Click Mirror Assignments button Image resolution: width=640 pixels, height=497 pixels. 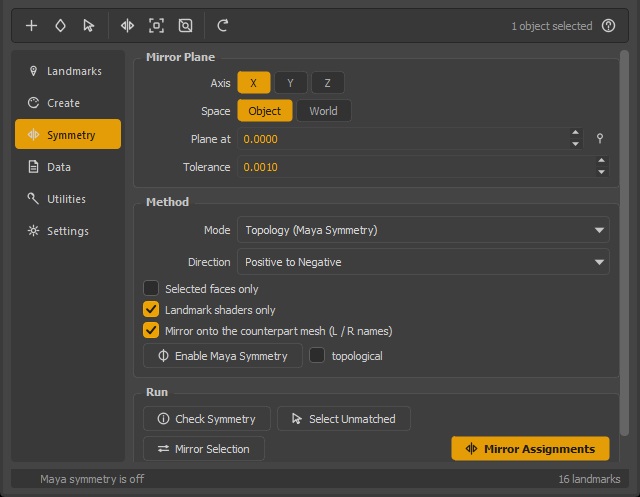coord(530,449)
